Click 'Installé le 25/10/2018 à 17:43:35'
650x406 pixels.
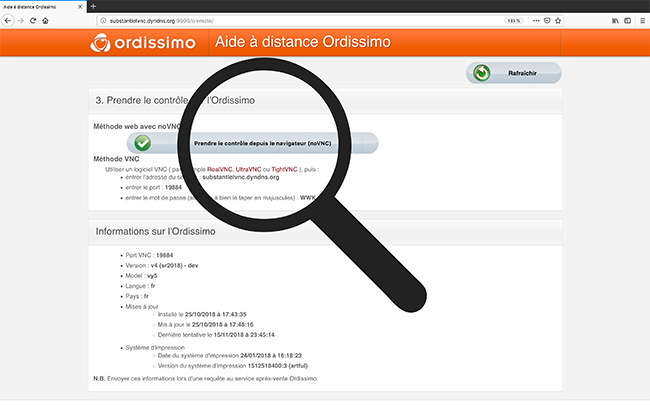202,315
